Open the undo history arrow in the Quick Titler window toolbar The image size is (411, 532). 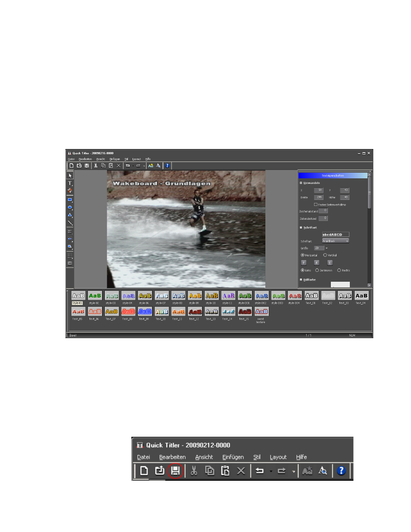pyautogui.click(x=133, y=166)
